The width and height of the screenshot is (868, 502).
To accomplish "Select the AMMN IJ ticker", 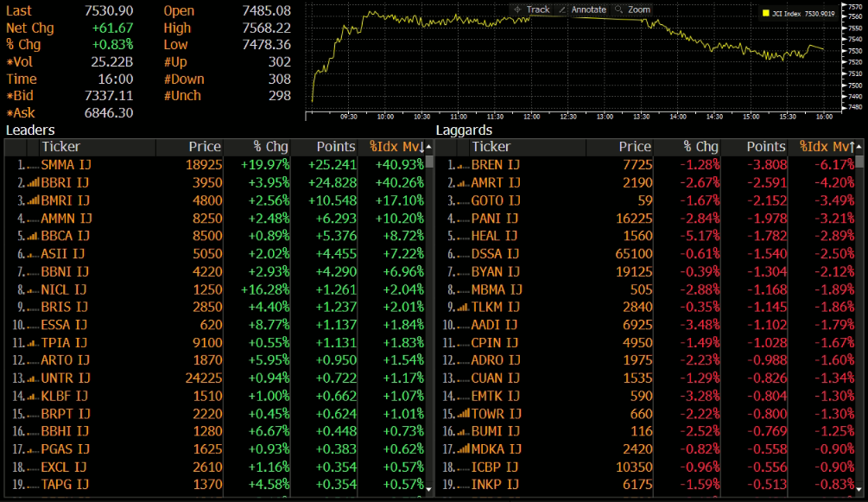I will [67, 219].
